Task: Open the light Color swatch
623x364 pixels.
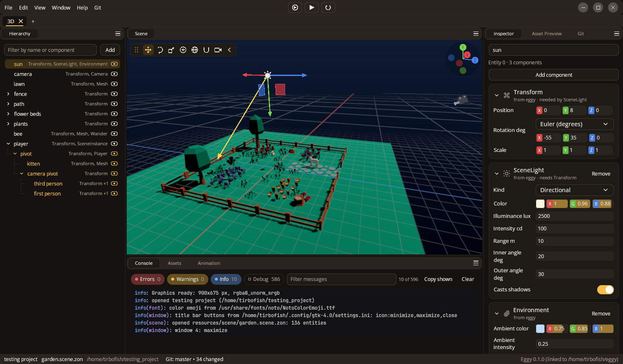Action: [x=540, y=203]
